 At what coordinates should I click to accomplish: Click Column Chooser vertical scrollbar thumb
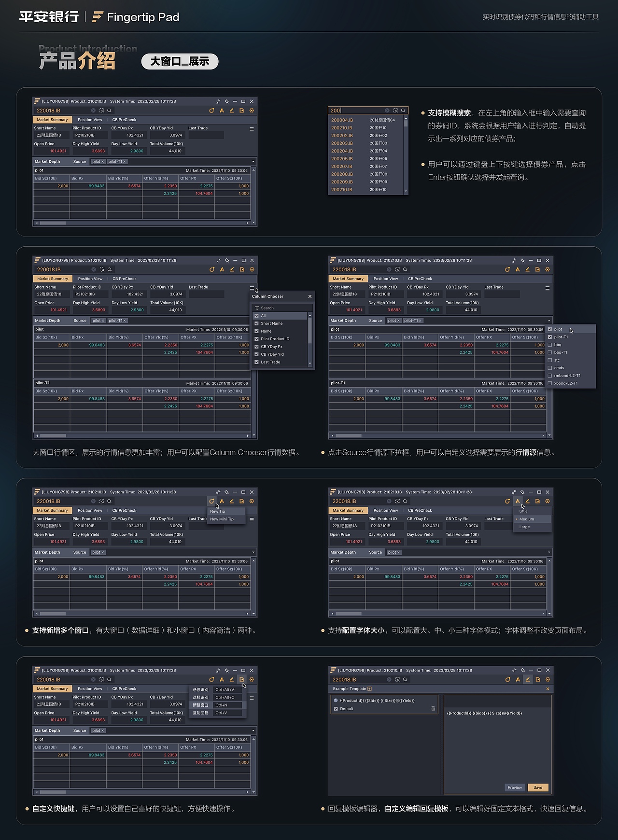click(x=310, y=331)
